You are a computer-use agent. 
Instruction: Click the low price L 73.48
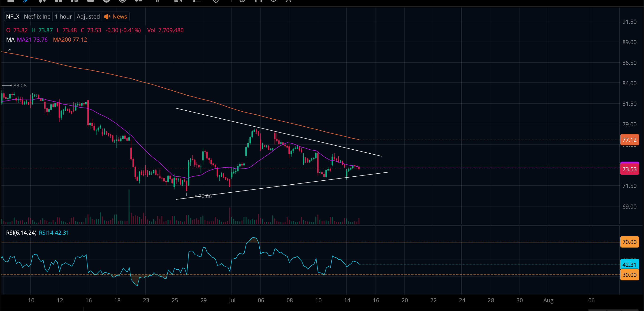coord(67,30)
